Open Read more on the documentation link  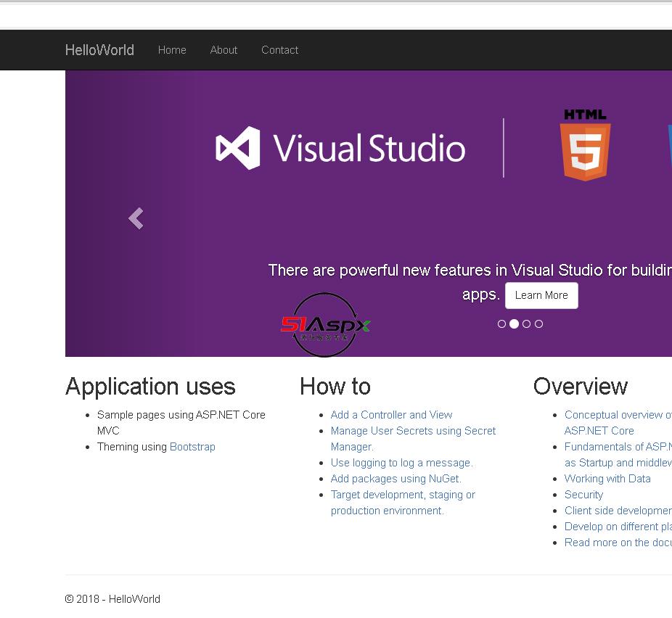click(x=618, y=542)
